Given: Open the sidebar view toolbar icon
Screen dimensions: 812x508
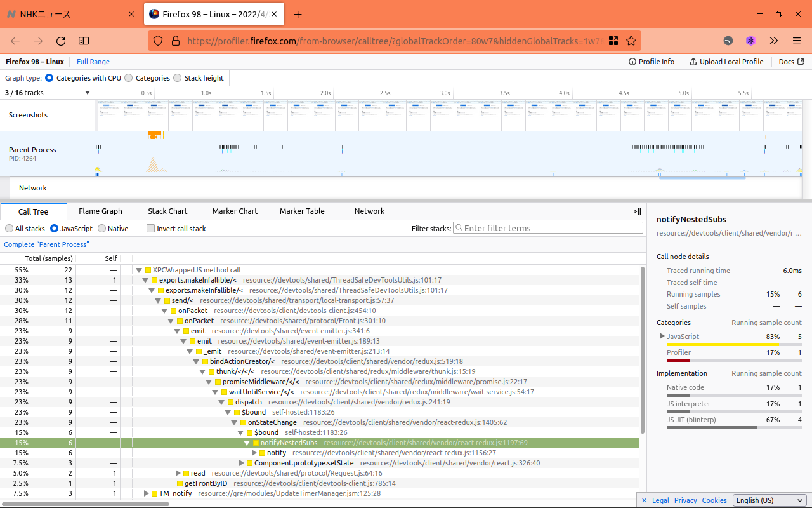Looking at the screenshot, I should click(84, 41).
